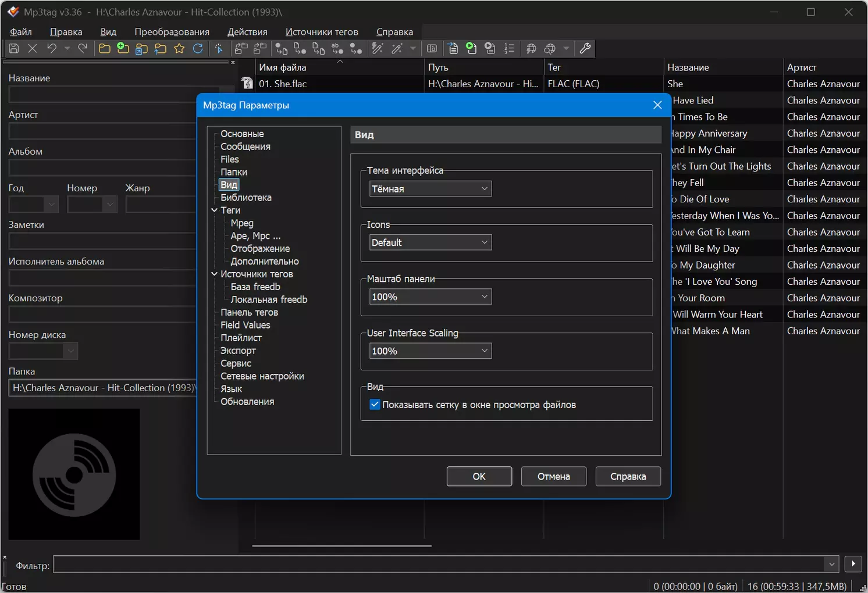Screen dimensions: 868x593
Task: Click the Undo arrow icon in toolbar
Action: tap(52, 49)
